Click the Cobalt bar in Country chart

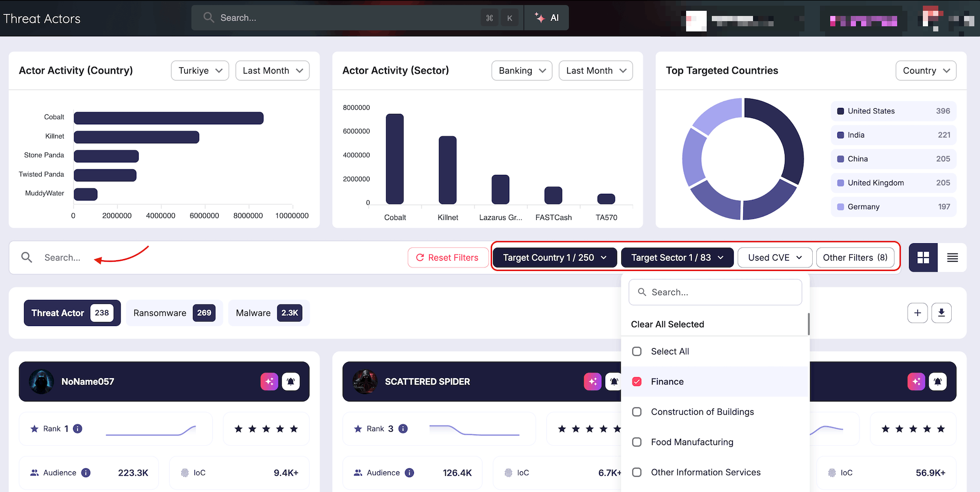tap(169, 118)
